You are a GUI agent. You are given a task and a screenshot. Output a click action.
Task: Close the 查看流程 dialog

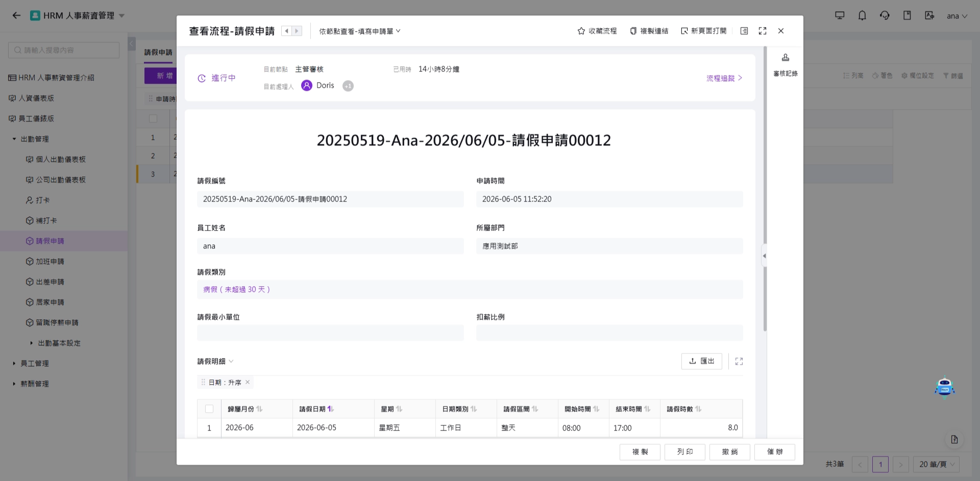click(x=781, y=31)
